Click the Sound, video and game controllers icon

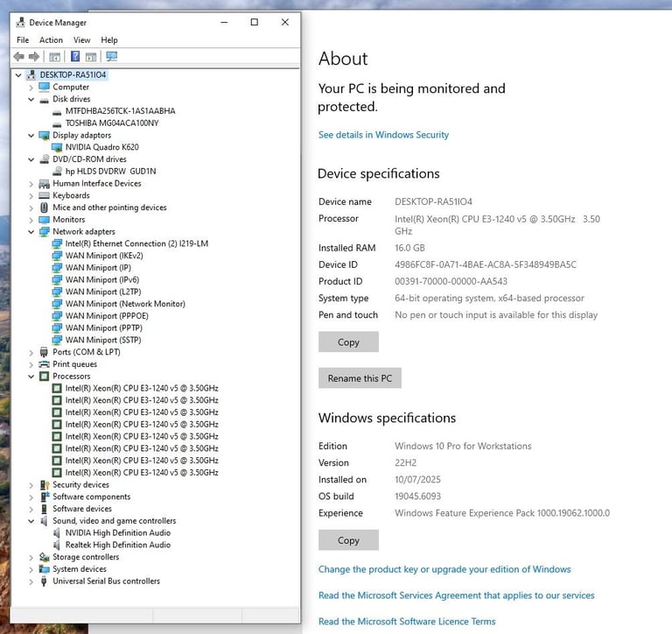pos(44,521)
